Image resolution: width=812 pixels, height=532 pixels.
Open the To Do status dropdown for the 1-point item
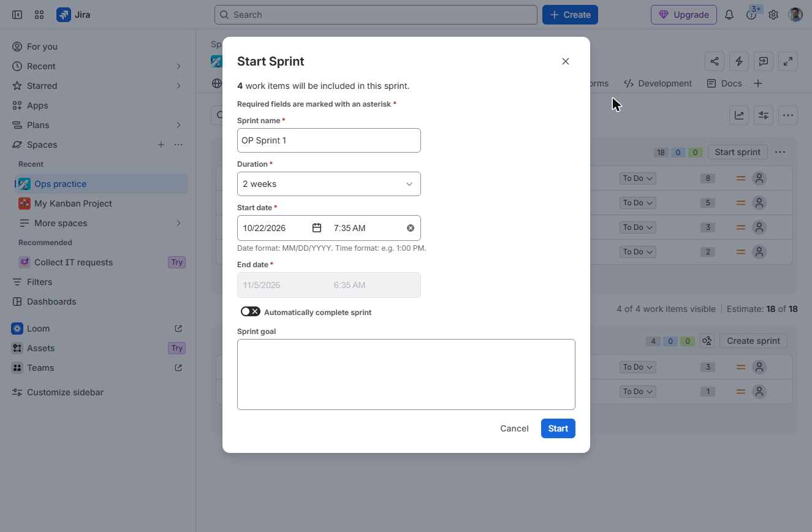637,392
